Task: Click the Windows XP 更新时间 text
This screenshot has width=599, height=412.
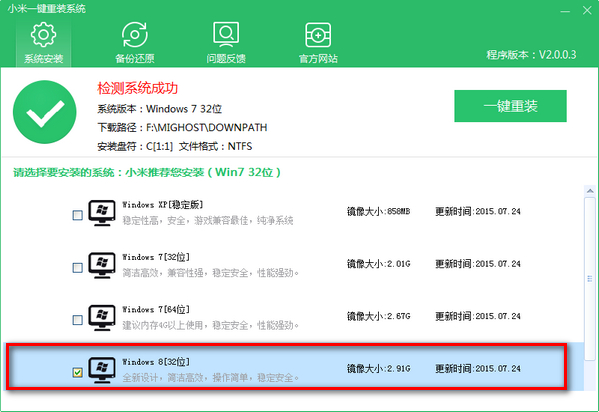Action: [478, 211]
